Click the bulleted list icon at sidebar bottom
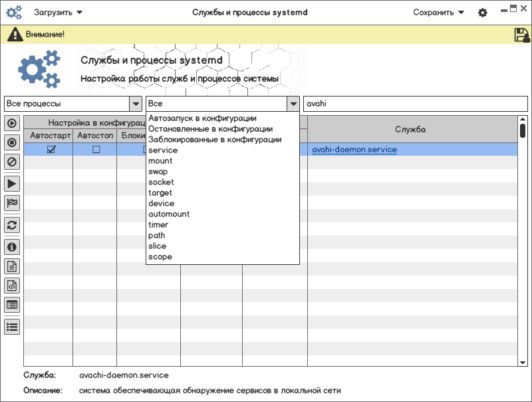Viewport: 532px width, 402px height. click(12, 327)
